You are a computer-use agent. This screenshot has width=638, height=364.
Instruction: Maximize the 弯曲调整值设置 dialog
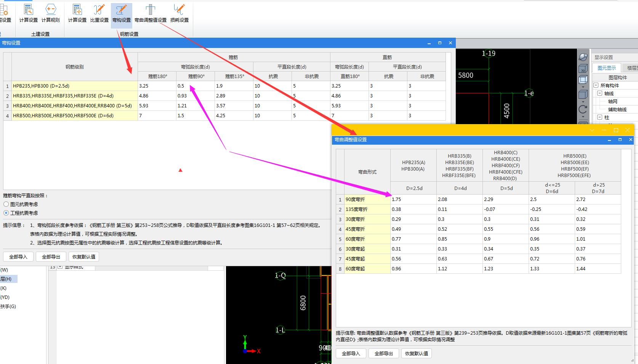(x=620, y=140)
